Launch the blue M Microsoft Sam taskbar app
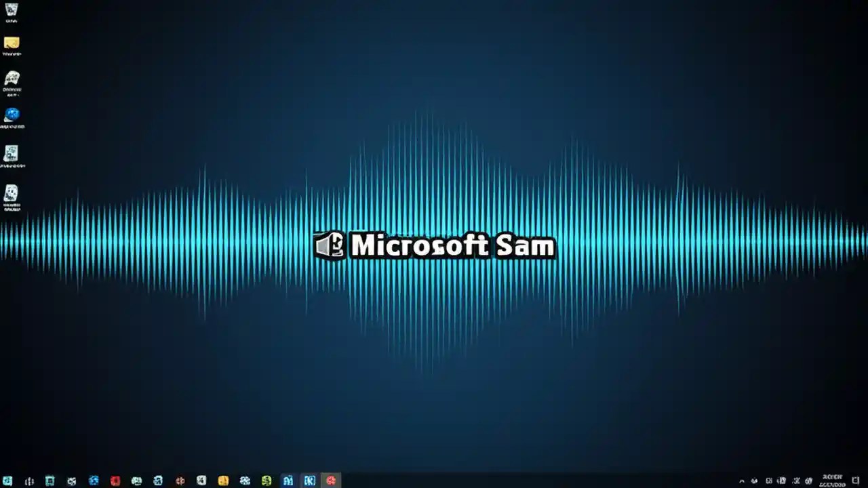This screenshot has width=868, height=488. [288, 481]
